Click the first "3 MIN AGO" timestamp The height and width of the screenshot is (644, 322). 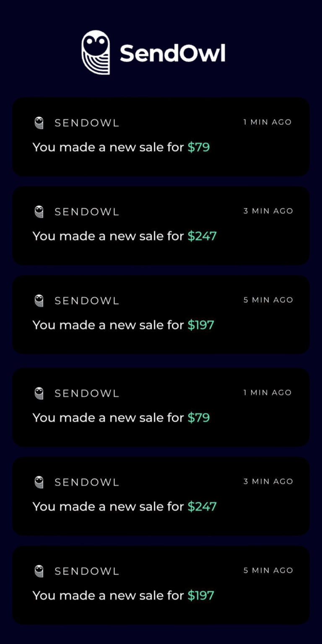tap(268, 211)
